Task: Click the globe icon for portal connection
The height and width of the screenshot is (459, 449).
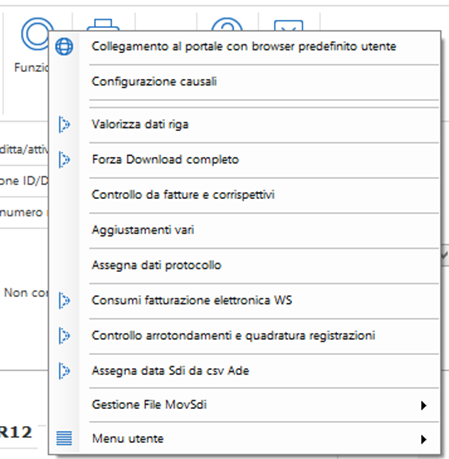Action: (x=64, y=46)
